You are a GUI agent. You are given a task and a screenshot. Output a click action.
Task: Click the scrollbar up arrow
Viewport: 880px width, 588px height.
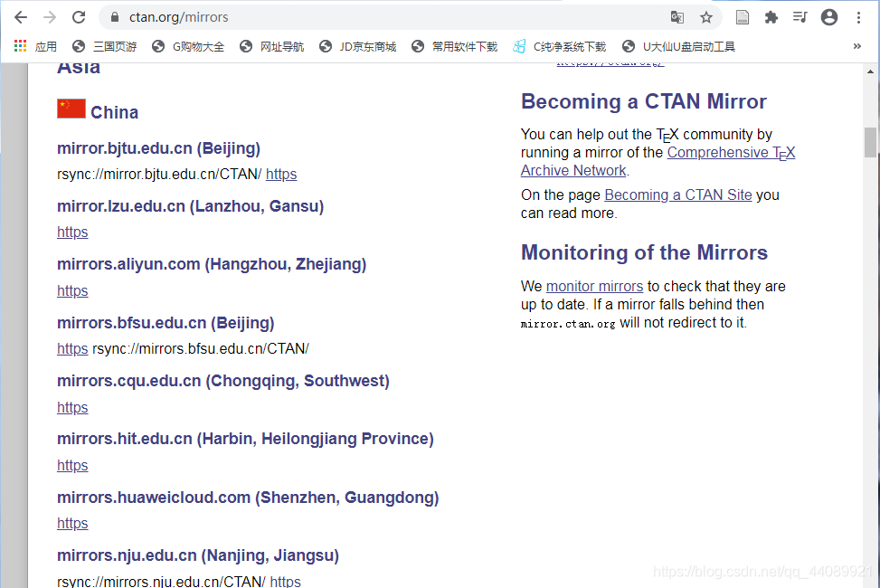[870, 71]
